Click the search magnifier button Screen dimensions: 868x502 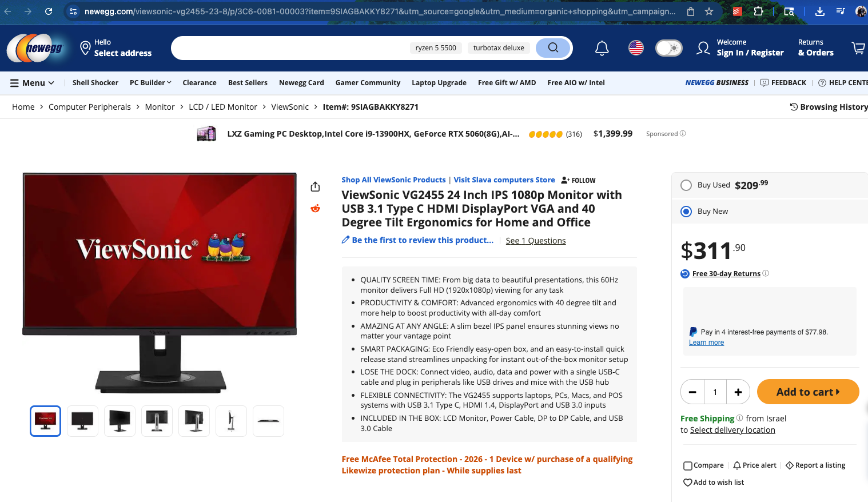click(553, 47)
